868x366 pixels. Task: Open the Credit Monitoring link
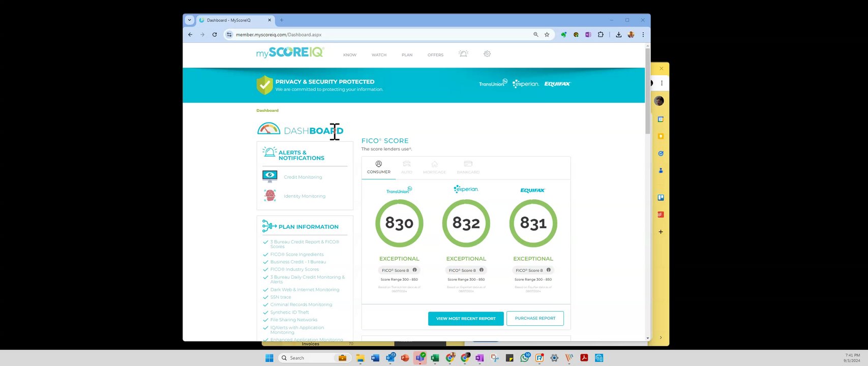tap(303, 177)
